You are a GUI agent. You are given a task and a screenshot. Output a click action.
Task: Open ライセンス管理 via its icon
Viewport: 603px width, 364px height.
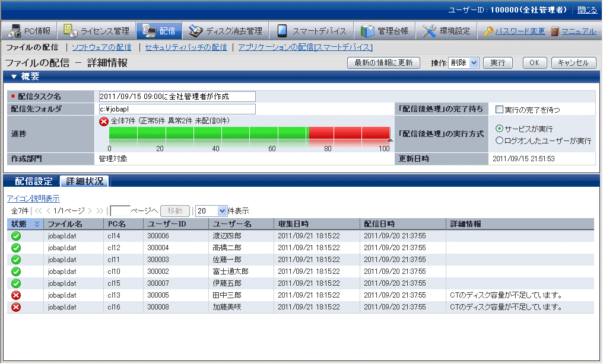pos(70,31)
